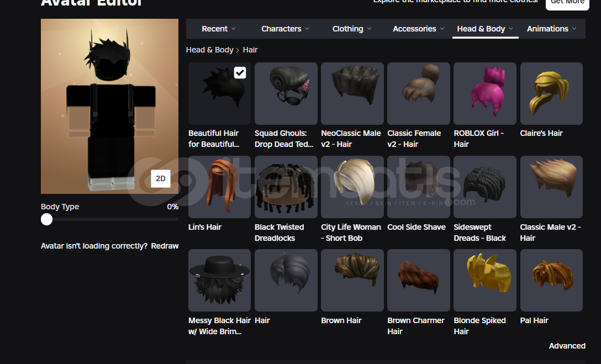Viewport: 601px width, 364px height.
Task: Click the Lin's Hair name label
Action: coord(205,227)
